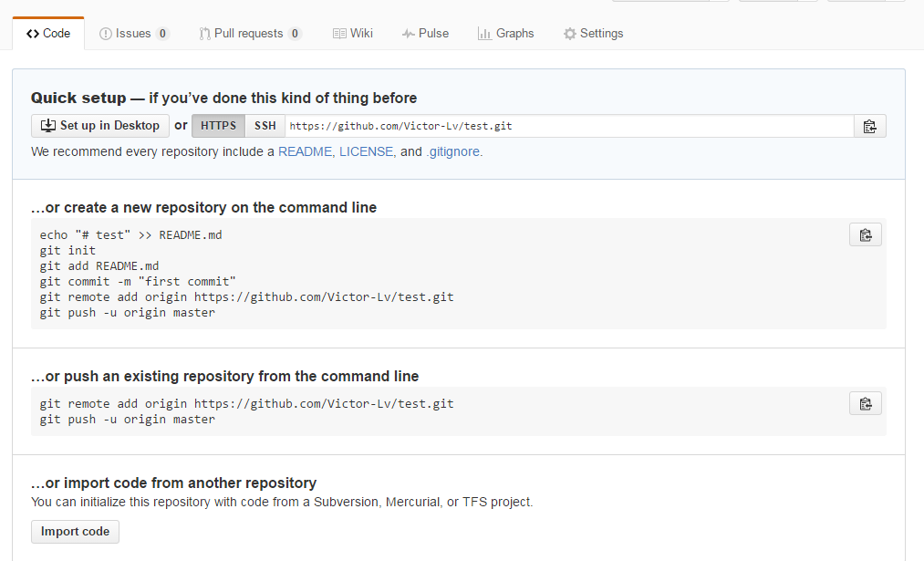Image resolution: width=924 pixels, height=561 pixels.
Task: Click the Pull requests icon
Action: [x=204, y=34]
